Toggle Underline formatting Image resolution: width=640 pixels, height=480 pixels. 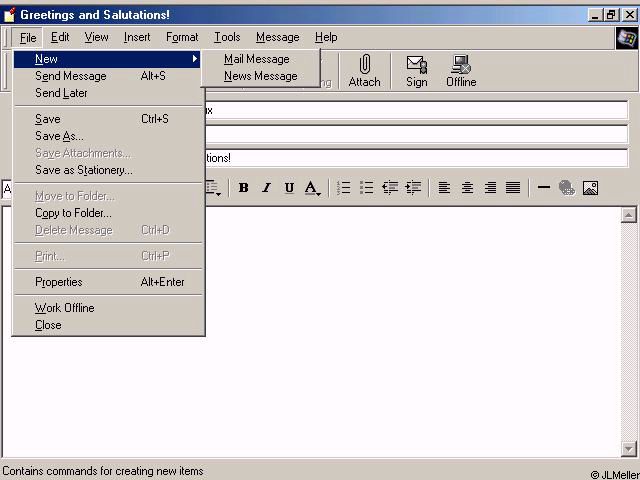289,188
